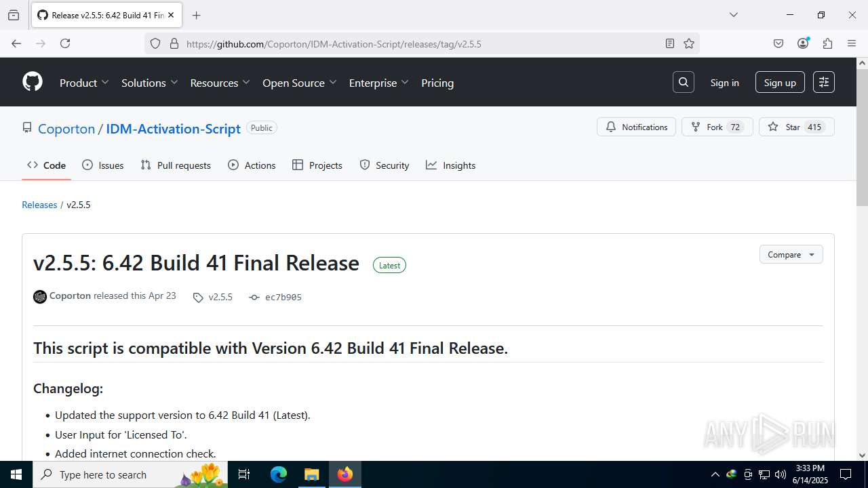This screenshot has width=868, height=488.
Task: Launch Microsoft Edge from the taskbar
Action: [x=279, y=474]
